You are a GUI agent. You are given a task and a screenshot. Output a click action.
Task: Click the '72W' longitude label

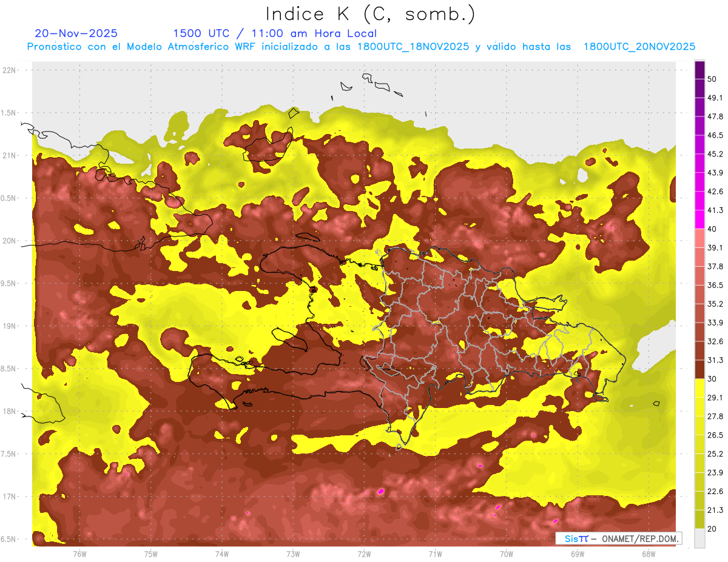pos(364,554)
